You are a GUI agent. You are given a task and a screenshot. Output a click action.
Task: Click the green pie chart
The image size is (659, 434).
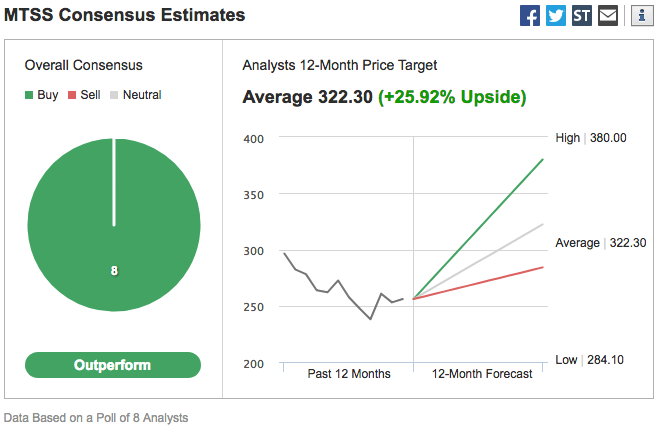pyautogui.click(x=113, y=224)
